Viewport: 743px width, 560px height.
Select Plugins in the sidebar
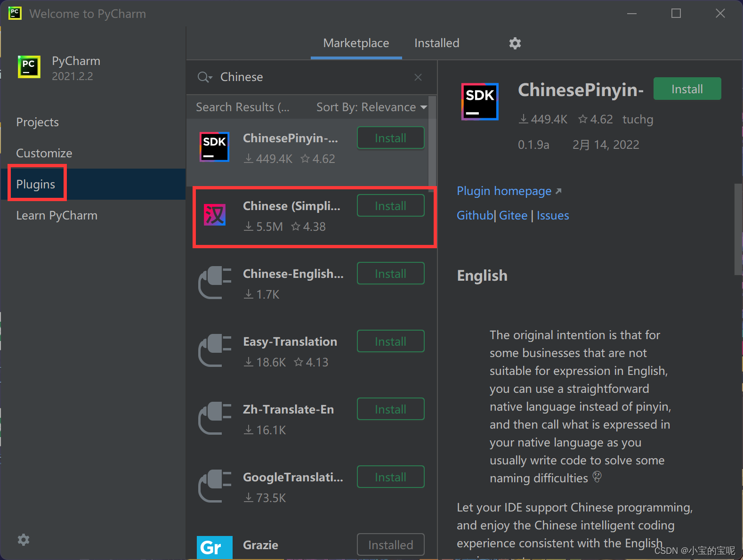tap(93, 184)
